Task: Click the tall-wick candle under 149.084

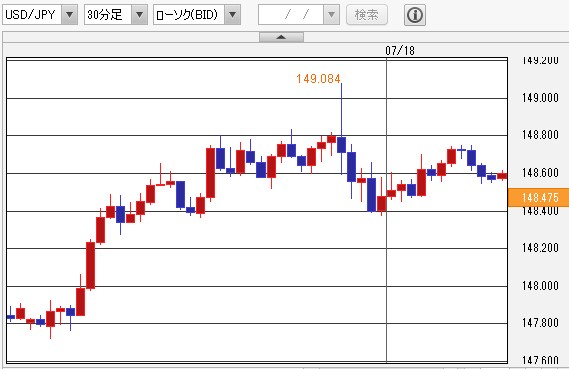Action: [x=341, y=145]
